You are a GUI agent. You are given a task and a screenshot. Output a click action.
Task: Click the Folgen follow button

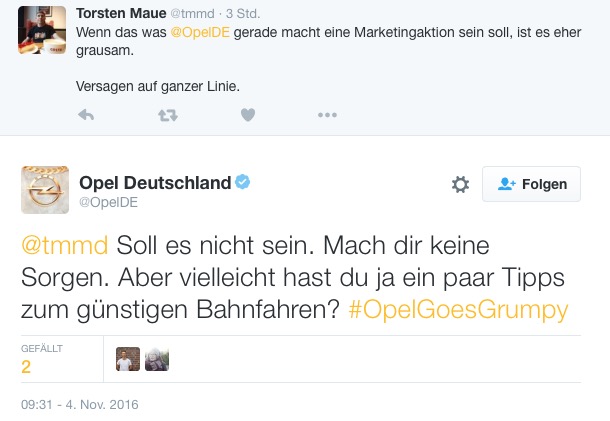click(531, 184)
